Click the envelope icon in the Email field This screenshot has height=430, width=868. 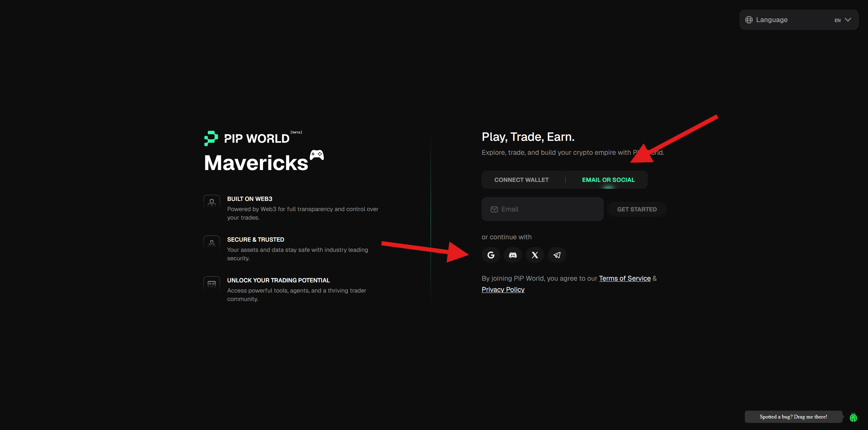pyautogui.click(x=494, y=209)
